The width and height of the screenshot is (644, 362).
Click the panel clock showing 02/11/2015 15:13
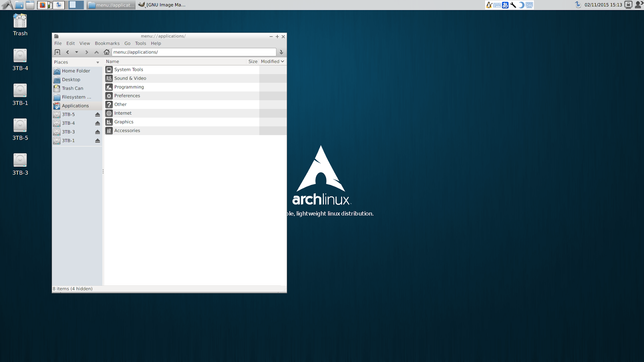603,5
